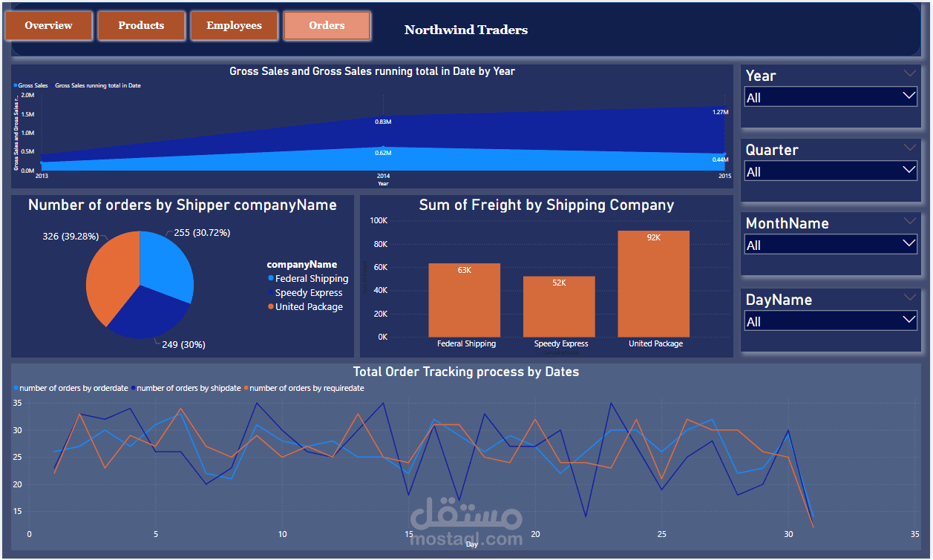Click Gross Sales running total legend entry
This screenshot has height=560, width=933.
click(x=97, y=85)
